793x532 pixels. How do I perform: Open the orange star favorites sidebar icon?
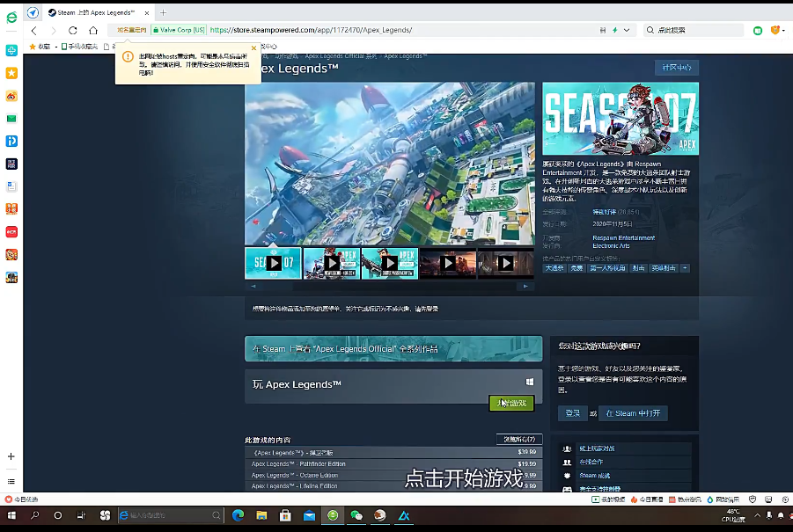[11, 73]
